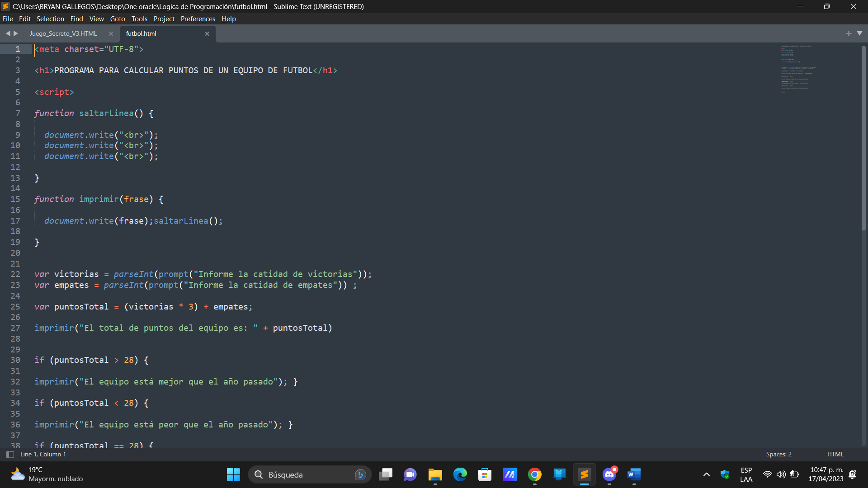
Task: Launch Microsoft Edge from taskbar
Action: click(460, 474)
